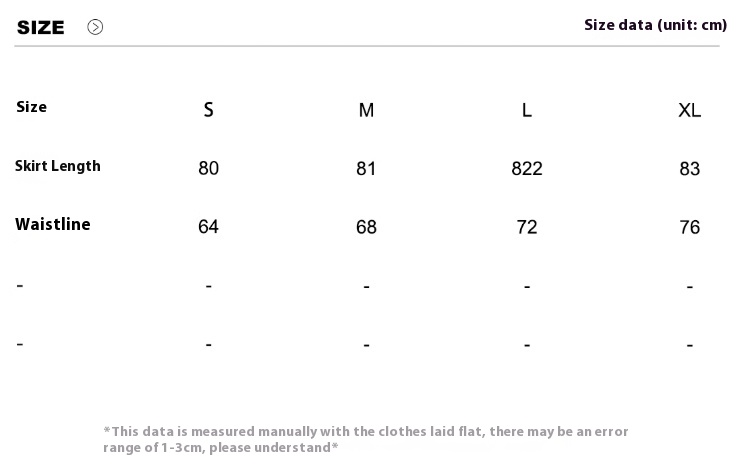
Task: Select the SIZE heading text
Action: [41, 27]
